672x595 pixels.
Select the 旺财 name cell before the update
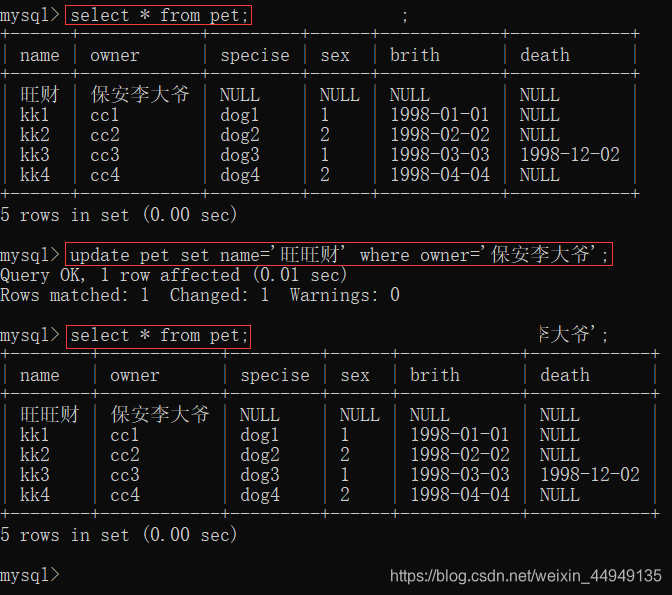click(x=39, y=95)
